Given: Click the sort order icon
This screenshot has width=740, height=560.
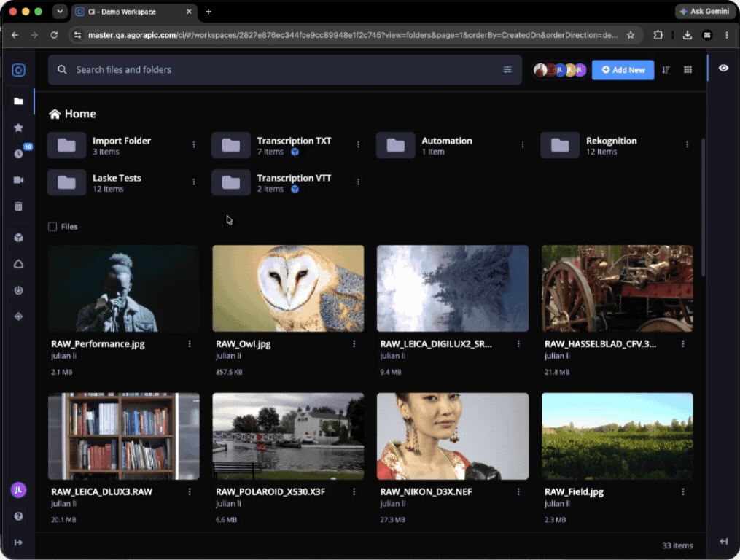Looking at the screenshot, I should (x=666, y=70).
